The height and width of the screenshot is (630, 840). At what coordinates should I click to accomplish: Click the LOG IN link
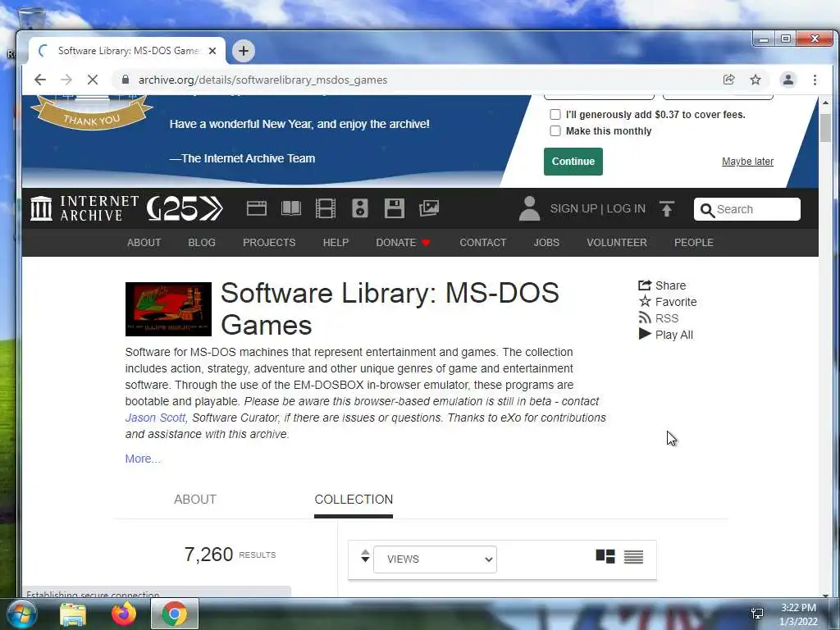626,208
